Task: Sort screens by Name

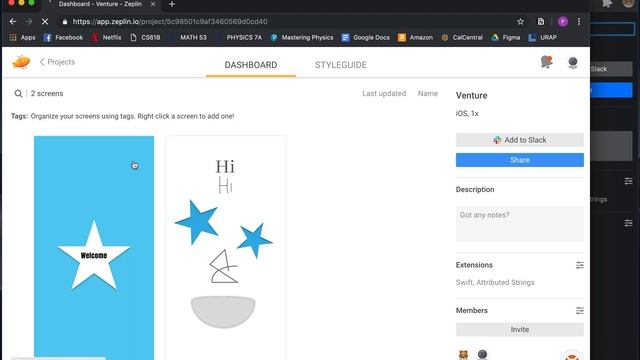Action: point(427,93)
